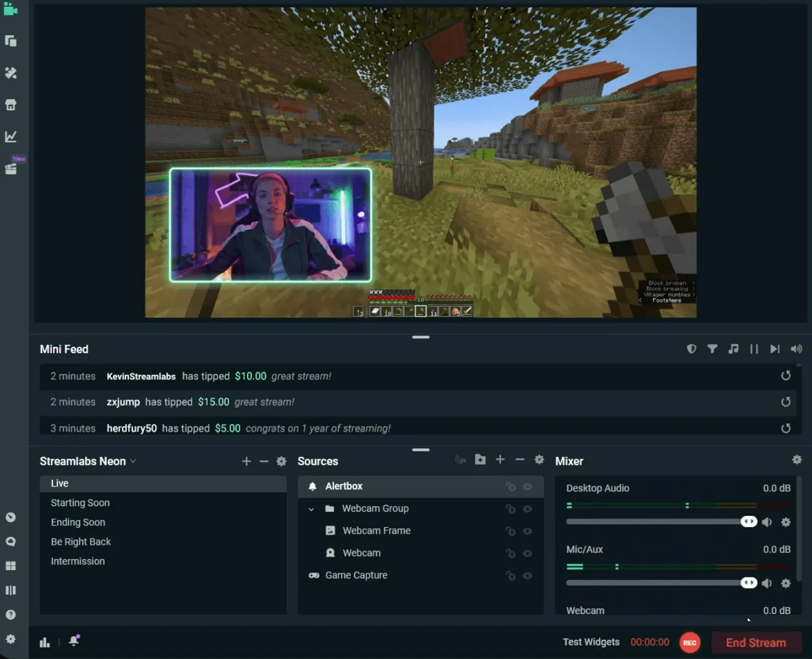
Task: Select the Ending Soon scene
Action: (x=163, y=522)
